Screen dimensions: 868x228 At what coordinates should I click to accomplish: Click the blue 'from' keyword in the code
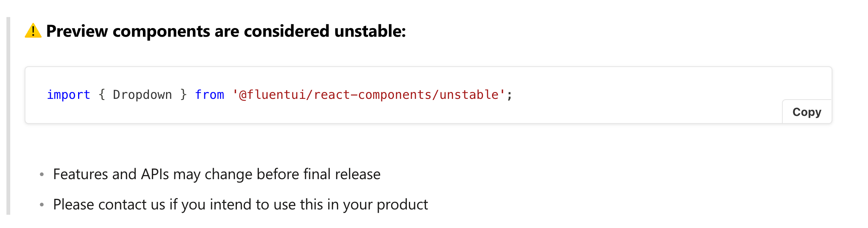(210, 95)
